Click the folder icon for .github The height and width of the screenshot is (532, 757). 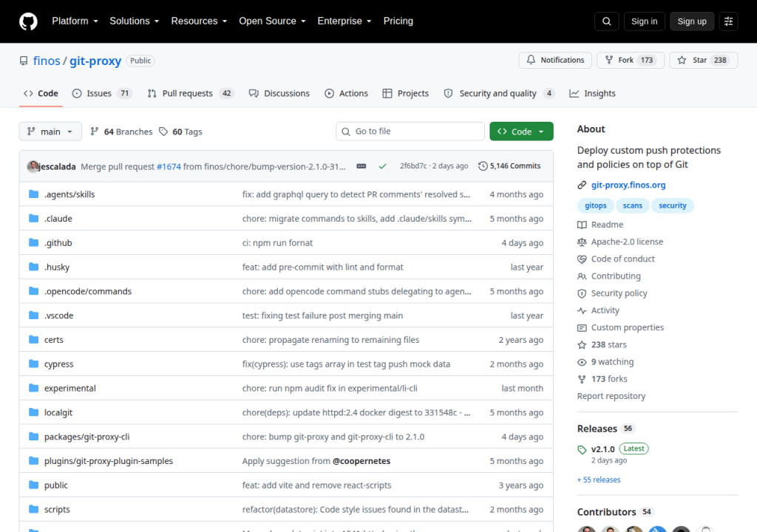click(x=33, y=242)
